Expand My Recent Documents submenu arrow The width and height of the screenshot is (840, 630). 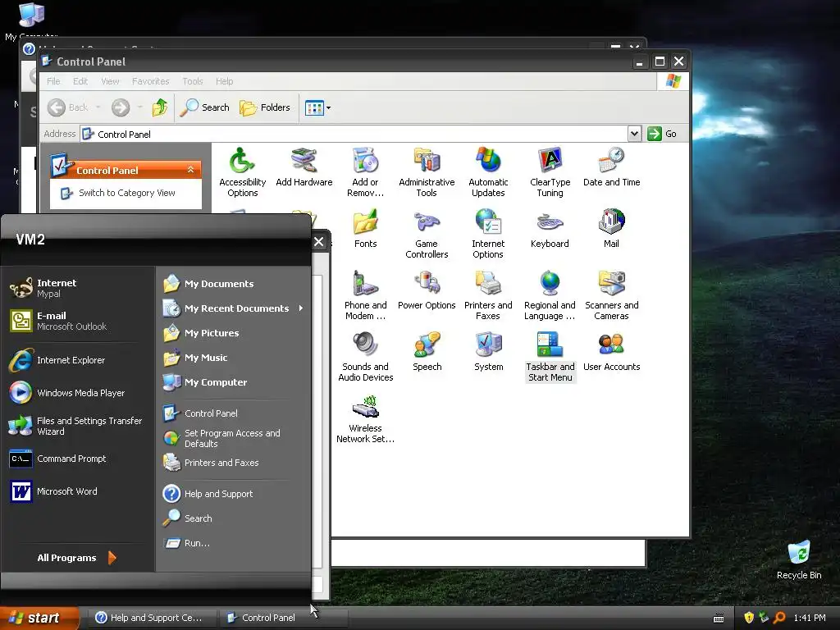coord(301,308)
